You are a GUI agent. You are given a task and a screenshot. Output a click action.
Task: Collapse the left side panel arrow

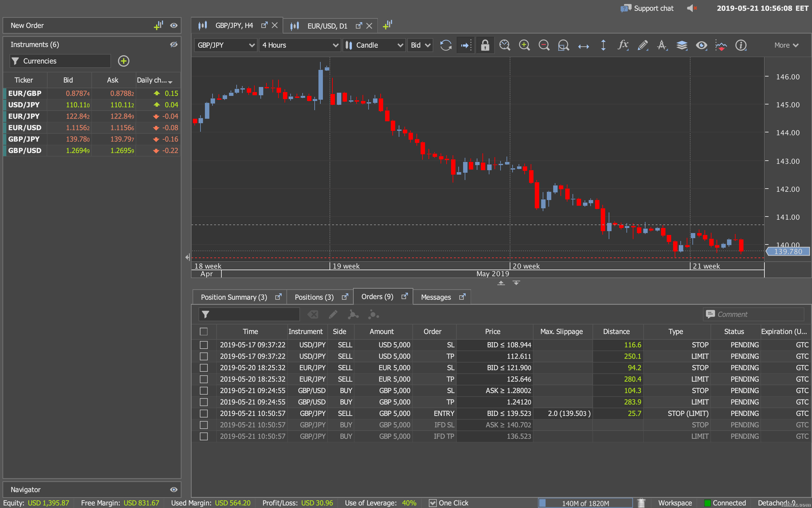[187, 257]
